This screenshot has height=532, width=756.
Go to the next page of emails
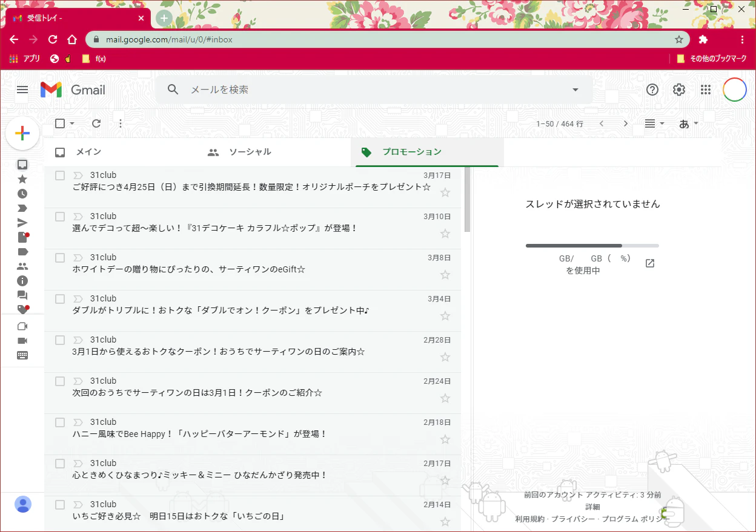[626, 123]
